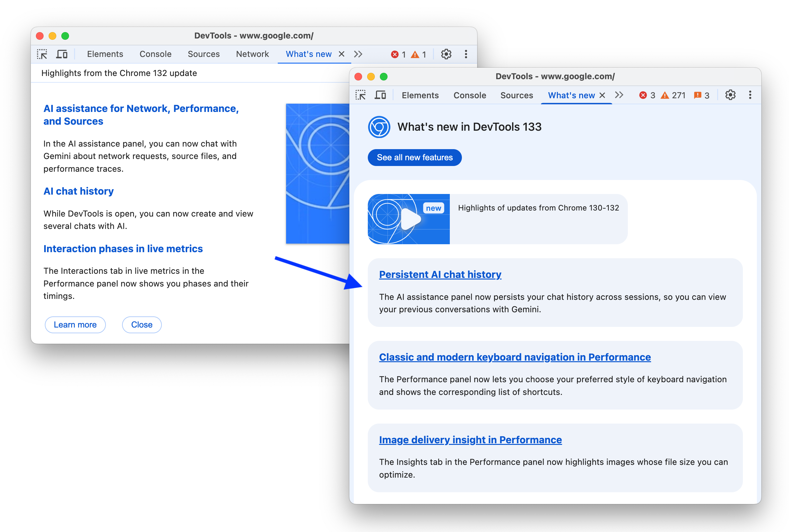This screenshot has width=789, height=532.
Task: Click See all new features button
Action: tap(415, 157)
